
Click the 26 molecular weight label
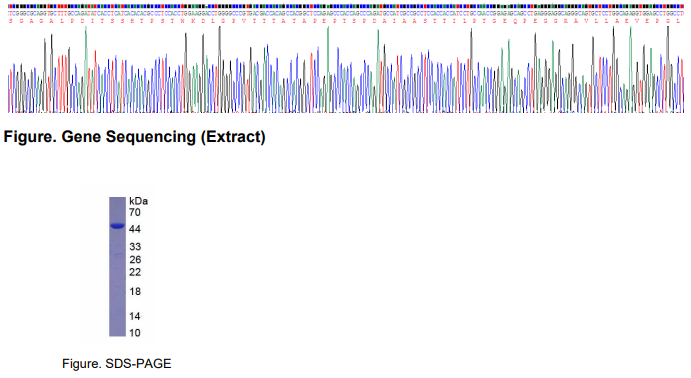click(x=135, y=259)
